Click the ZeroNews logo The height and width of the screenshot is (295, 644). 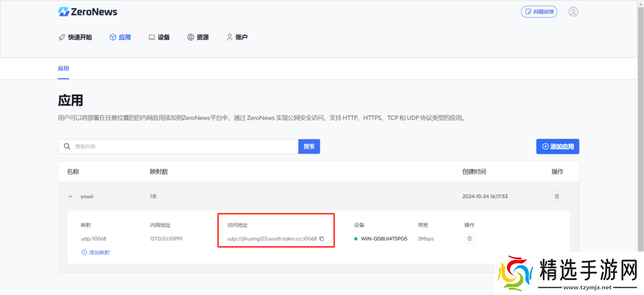[x=88, y=12]
